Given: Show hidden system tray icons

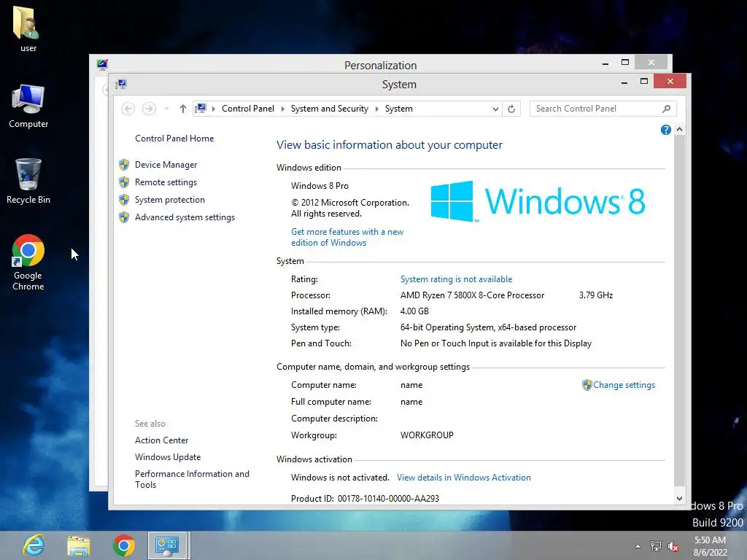Looking at the screenshot, I should point(638,546).
